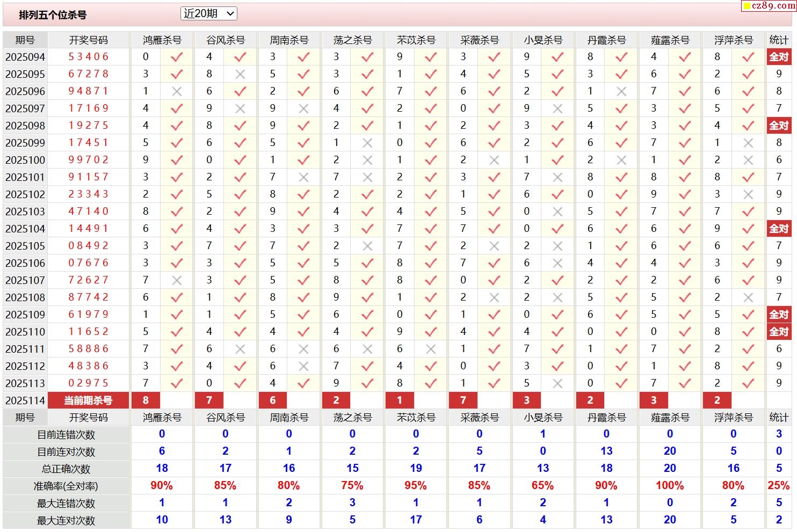Click the cross mark for 谷风杀号 in row 2025097
The image size is (797, 532).
240,108
